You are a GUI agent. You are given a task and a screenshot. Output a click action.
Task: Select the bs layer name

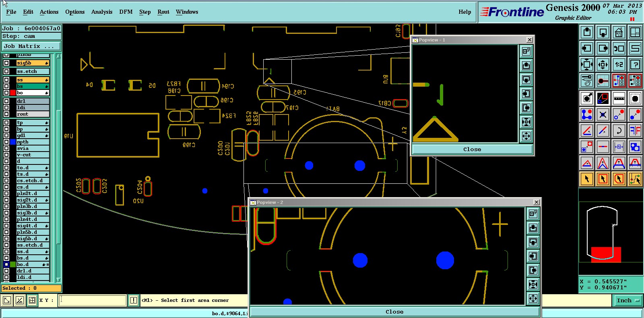tap(33, 86)
